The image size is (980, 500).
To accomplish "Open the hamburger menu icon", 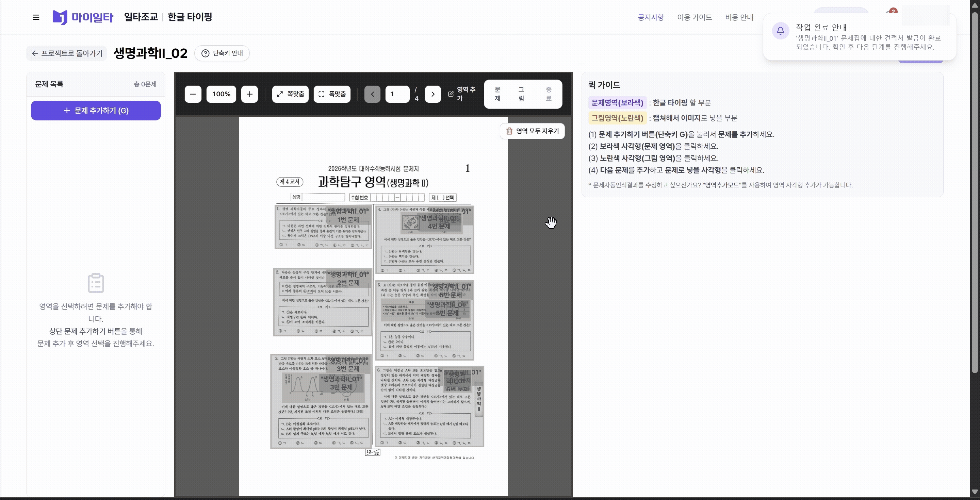I will tap(36, 17).
